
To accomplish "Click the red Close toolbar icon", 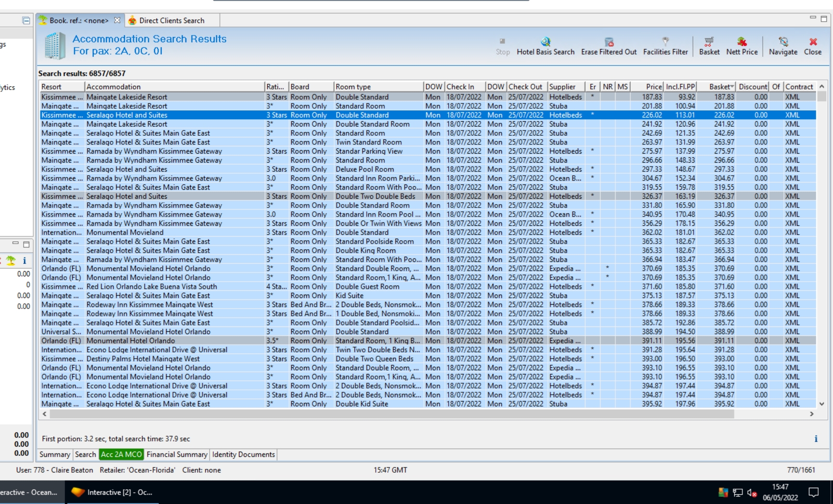I will click(813, 46).
